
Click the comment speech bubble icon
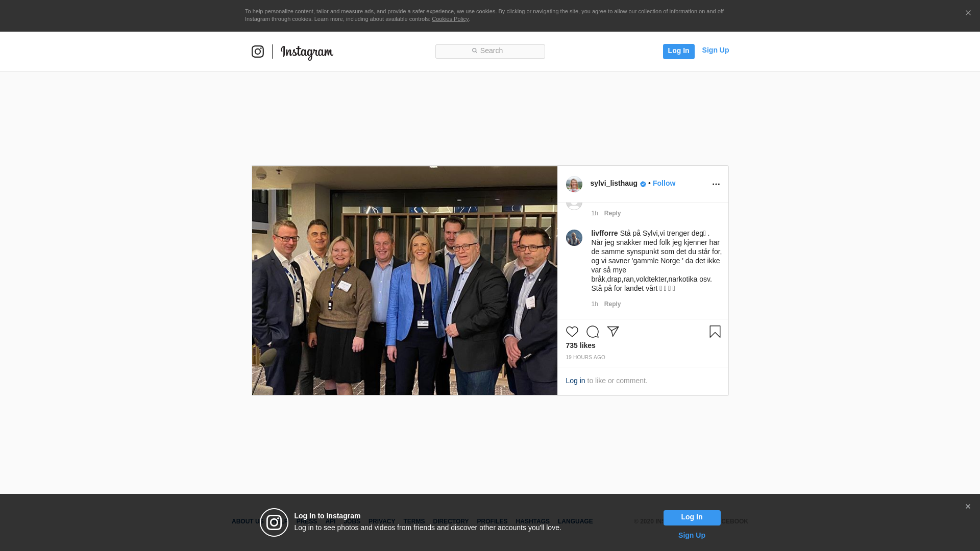click(593, 332)
